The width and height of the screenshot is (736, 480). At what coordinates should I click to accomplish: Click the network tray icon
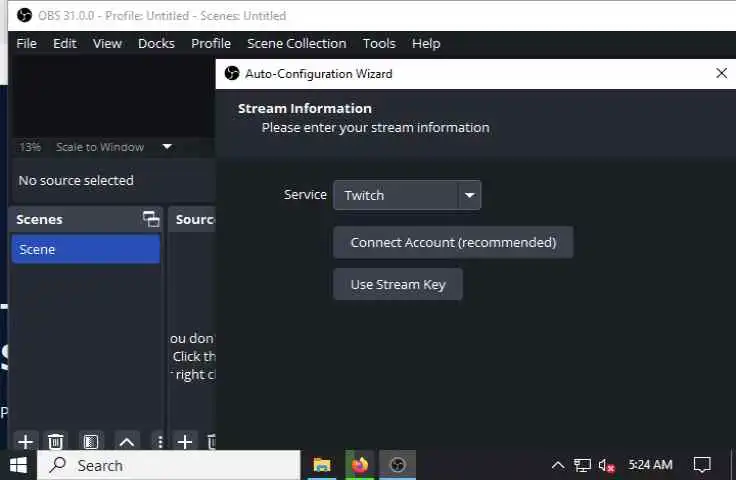pyautogui.click(x=582, y=465)
